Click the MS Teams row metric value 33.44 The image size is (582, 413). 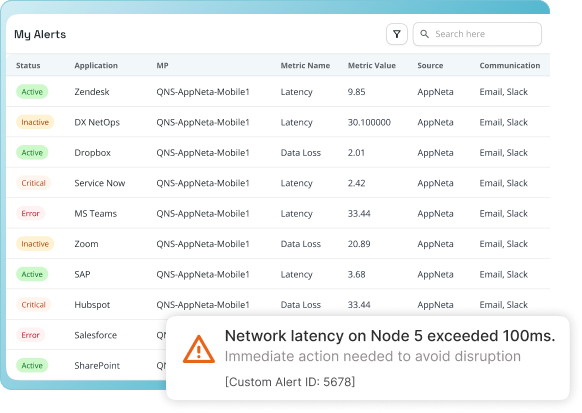[359, 213]
